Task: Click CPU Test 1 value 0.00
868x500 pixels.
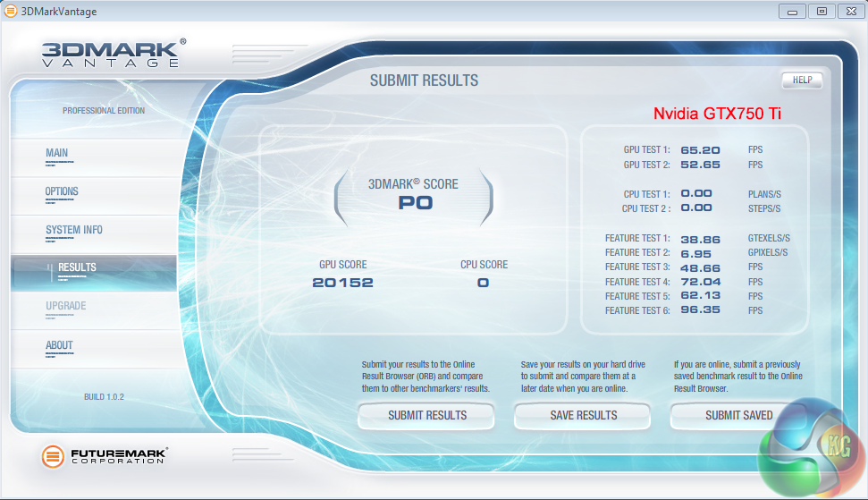Action: 696,193
